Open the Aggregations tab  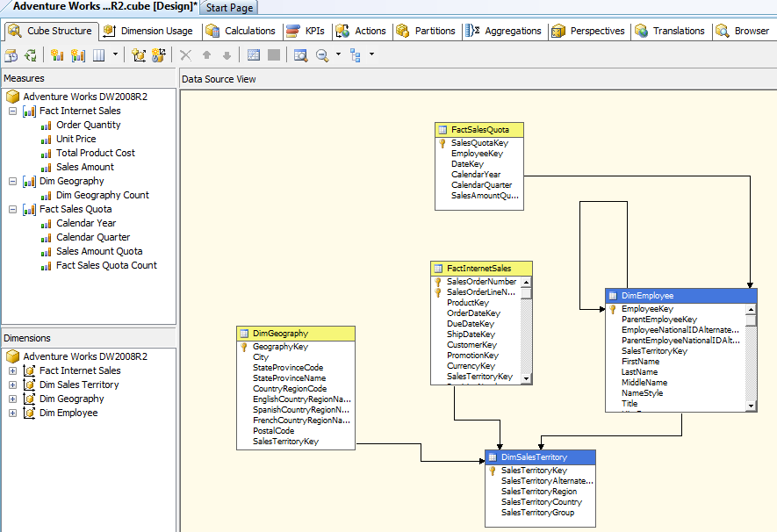click(503, 31)
